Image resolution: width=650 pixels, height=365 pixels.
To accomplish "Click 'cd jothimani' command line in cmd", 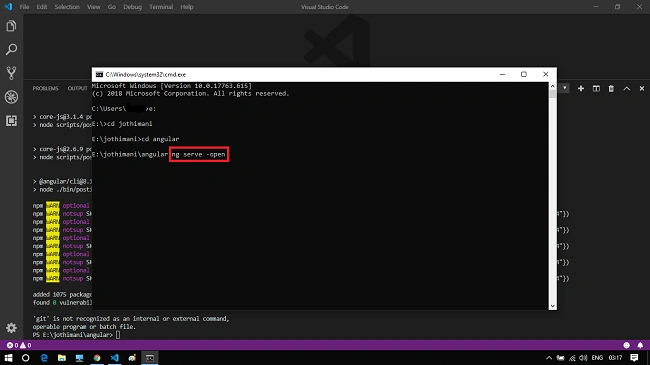I will (x=122, y=124).
